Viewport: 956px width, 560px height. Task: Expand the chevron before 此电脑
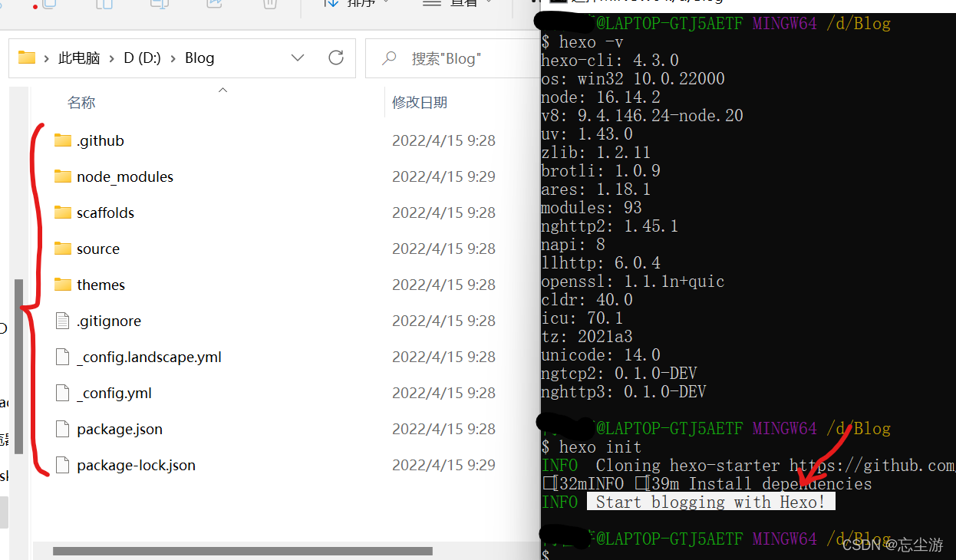47,58
